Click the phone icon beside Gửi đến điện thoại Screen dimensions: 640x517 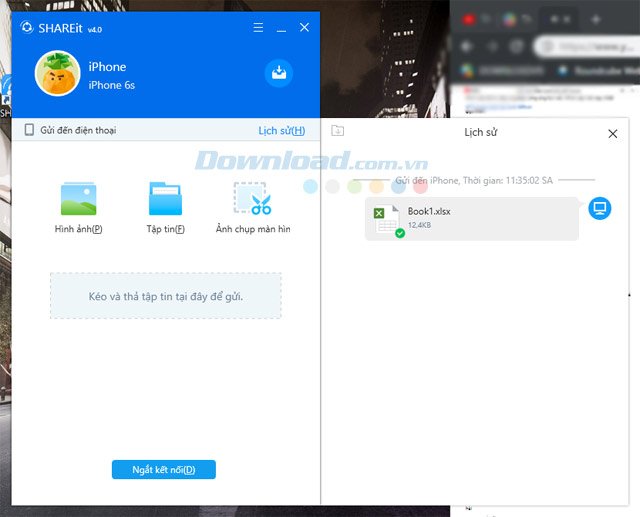tap(29, 130)
